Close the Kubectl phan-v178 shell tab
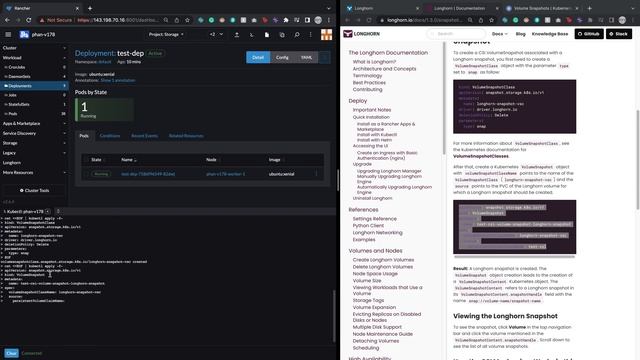Screen dimensions: 640x360 click(48, 211)
